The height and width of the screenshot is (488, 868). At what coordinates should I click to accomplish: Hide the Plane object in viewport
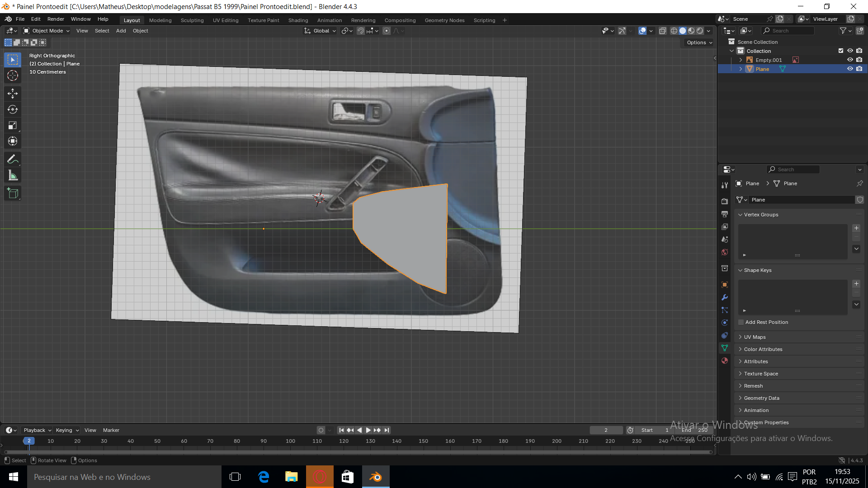coord(850,69)
